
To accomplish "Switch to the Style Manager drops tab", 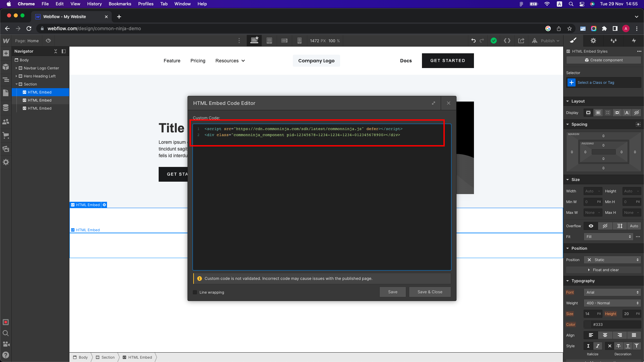I will pyautogui.click(x=613, y=41).
